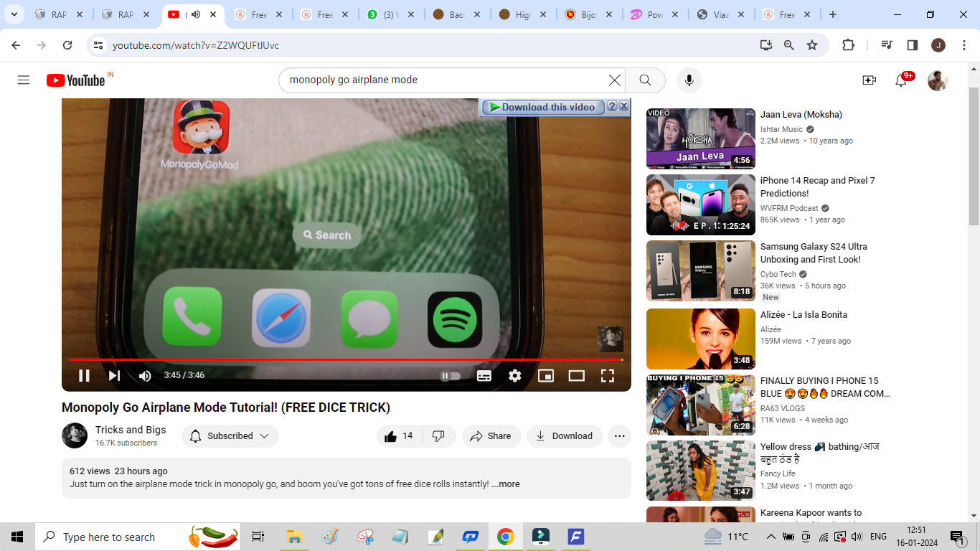The height and width of the screenshot is (551, 980).
Task: Click the Download button below the video
Action: [x=565, y=435]
